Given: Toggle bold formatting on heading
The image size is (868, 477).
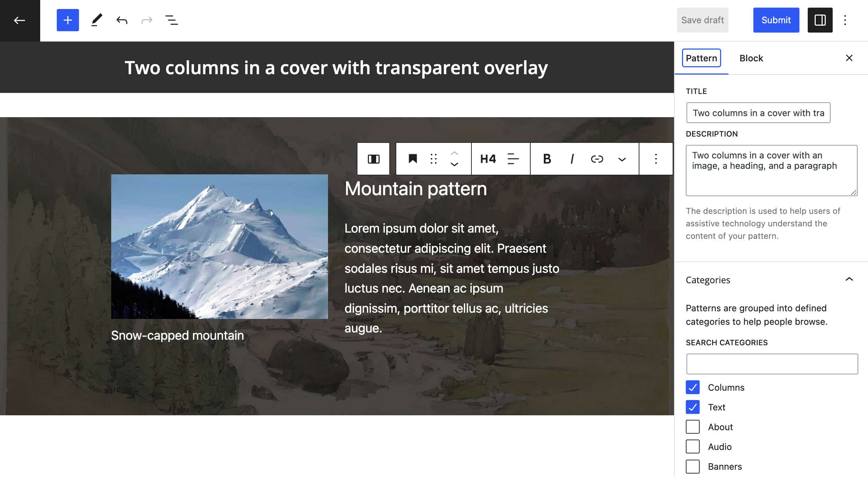Looking at the screenshot, I should tap(546, 158).
